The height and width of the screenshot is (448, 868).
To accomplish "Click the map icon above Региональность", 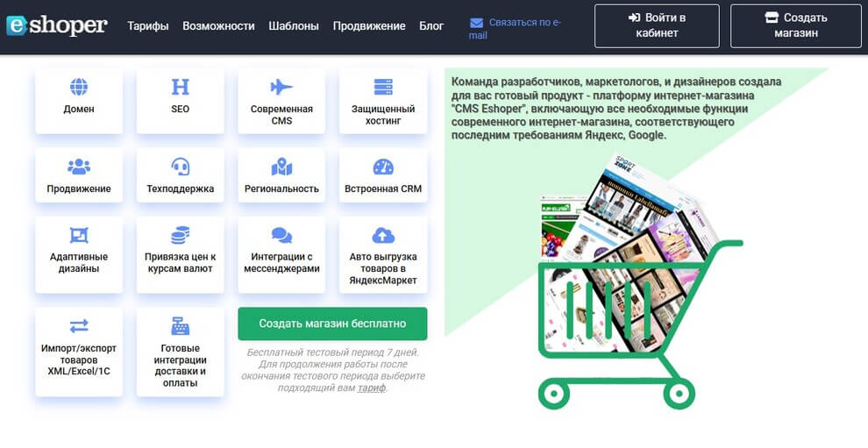I will 281,167.
